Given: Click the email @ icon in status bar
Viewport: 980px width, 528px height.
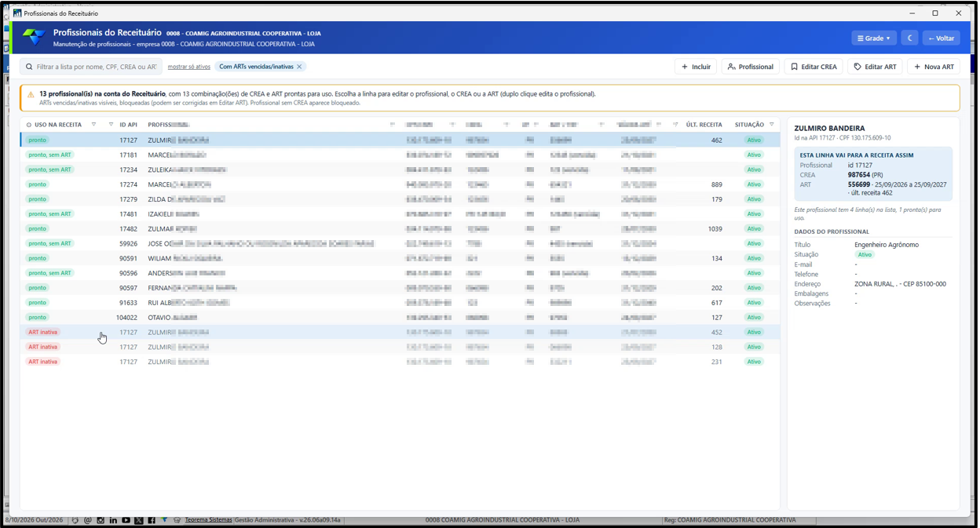Looking at the screenshot, I should tap(88, 520).
